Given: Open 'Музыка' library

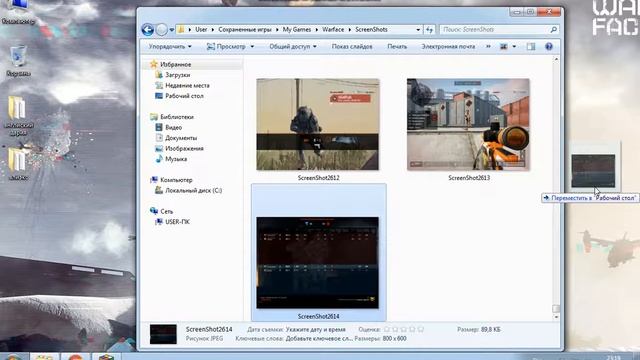Looking at the screenshot, I should pyautogui.click(x=176, y=159).
